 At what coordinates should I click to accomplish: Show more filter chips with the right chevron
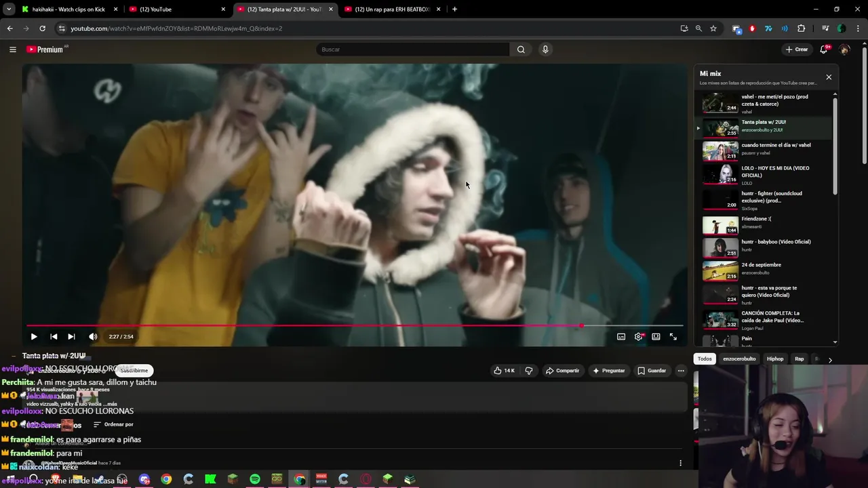pos(830,360)
